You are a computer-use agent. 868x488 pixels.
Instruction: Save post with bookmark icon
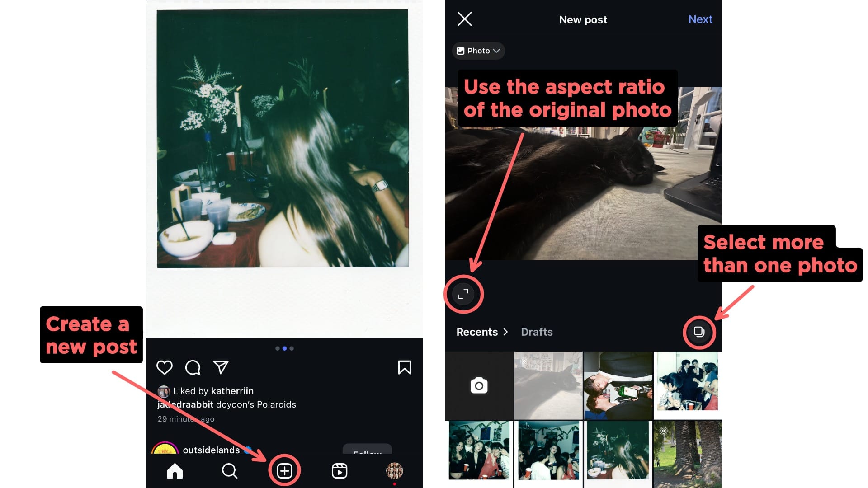(404, 367)
